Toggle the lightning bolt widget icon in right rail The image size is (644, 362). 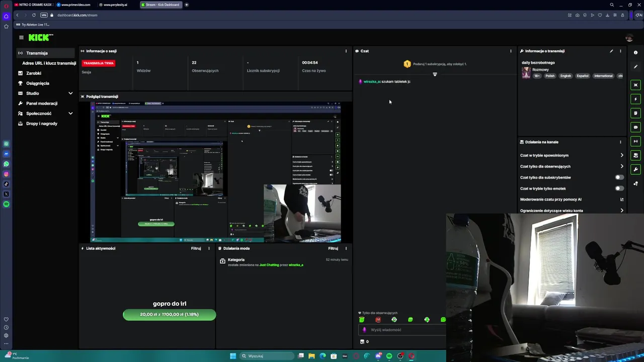pos(636,99)
